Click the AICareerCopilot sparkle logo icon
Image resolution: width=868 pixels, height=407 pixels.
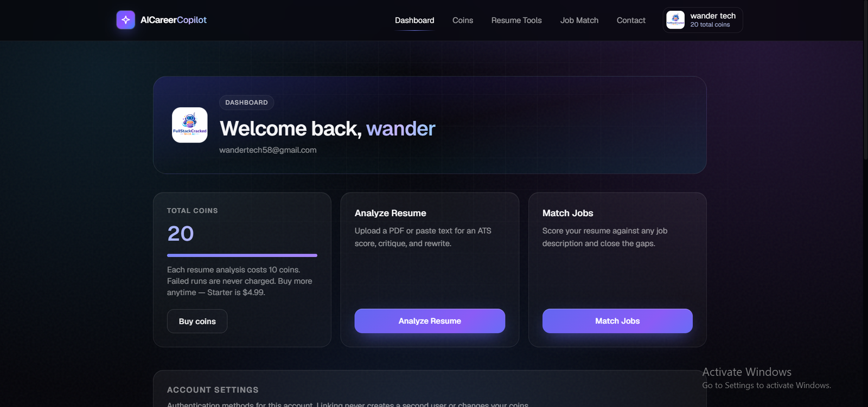(x=126, y=20)
